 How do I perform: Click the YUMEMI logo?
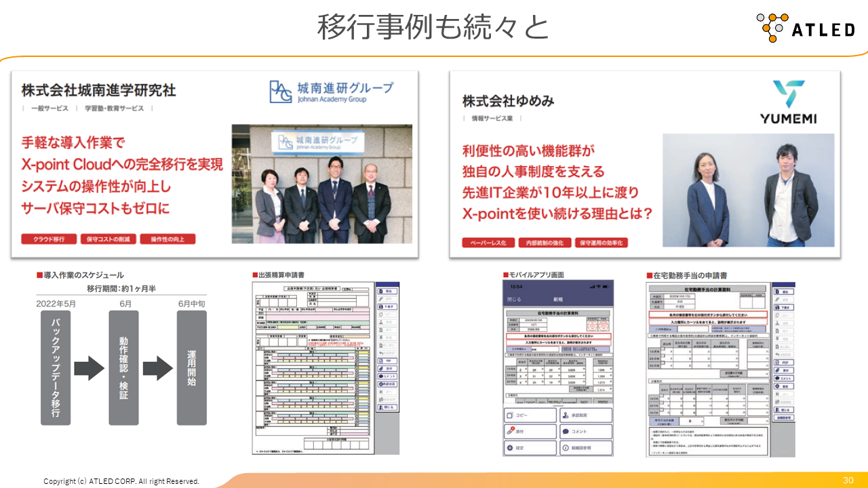pos(788,103)
